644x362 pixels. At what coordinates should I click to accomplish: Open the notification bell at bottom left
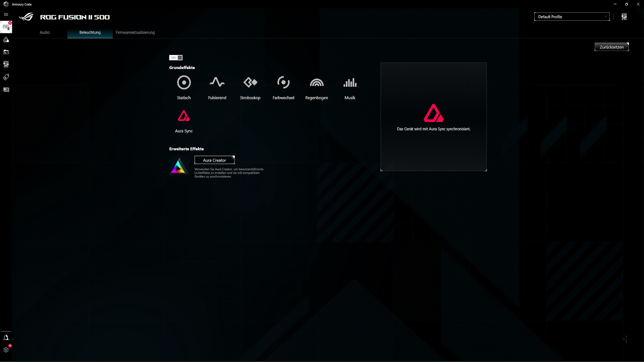point(6,337)
